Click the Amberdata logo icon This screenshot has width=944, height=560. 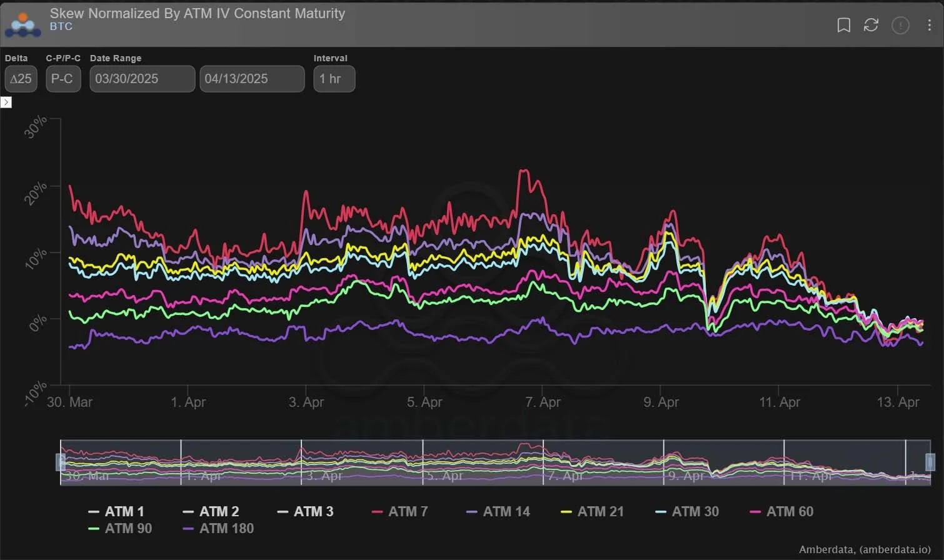23,24
